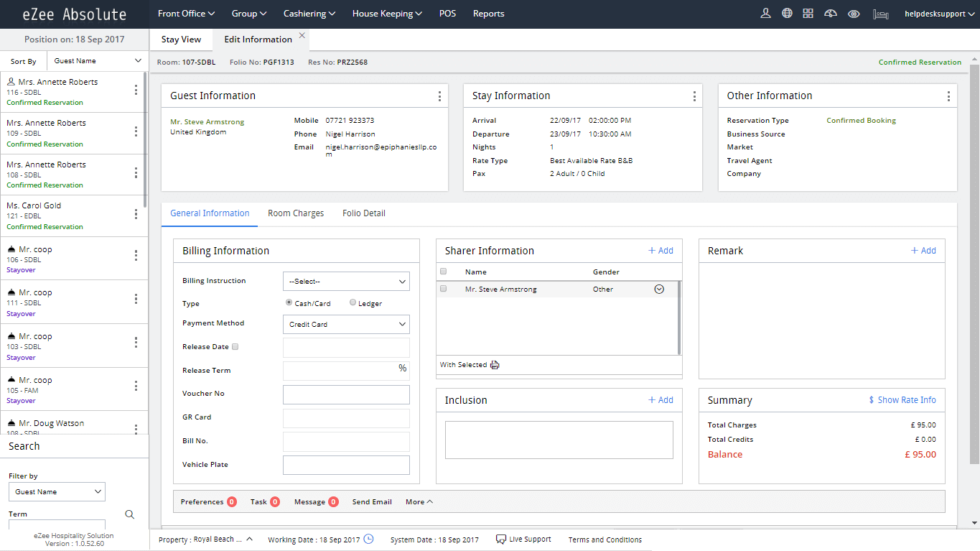Open the Filter by Guest Name dropdown

tap(57, 492)
